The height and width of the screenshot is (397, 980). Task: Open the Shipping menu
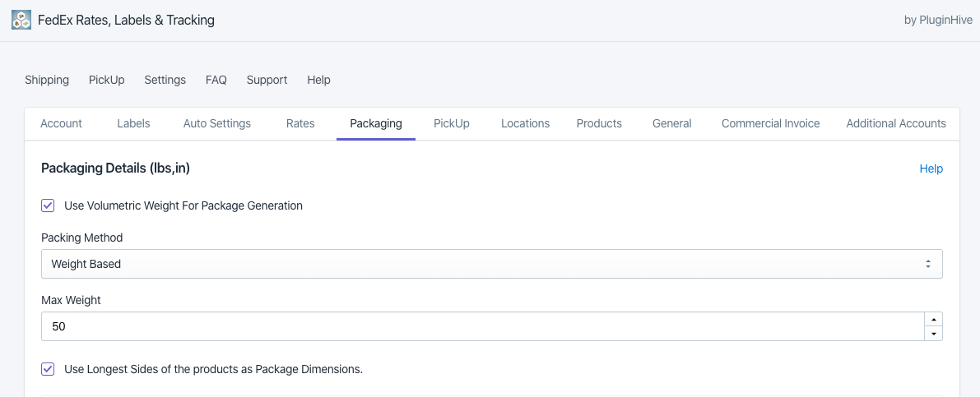(x=47, y=80)
